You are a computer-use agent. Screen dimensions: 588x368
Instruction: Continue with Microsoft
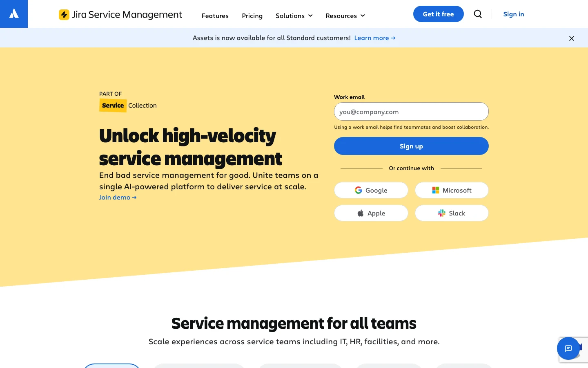[x=452, y=190]
